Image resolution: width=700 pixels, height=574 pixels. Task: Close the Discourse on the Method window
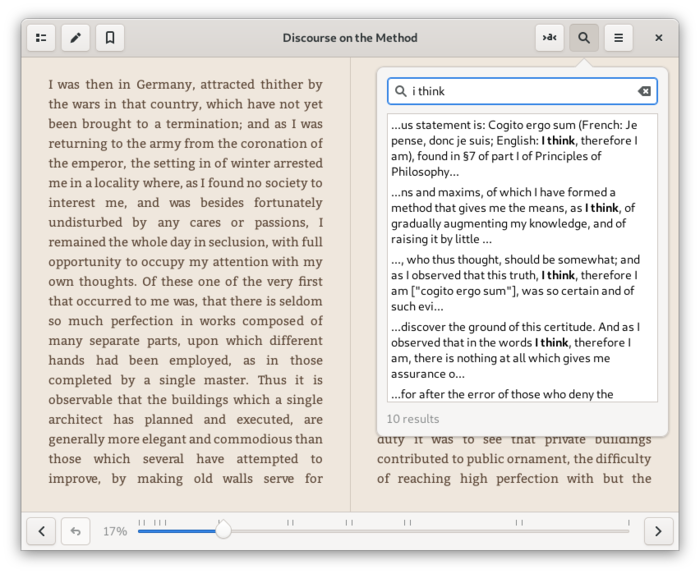coord(658,38)
